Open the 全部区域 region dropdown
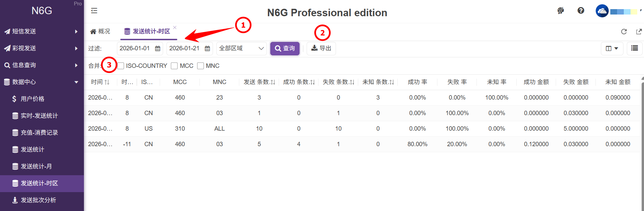 point(242,48)
